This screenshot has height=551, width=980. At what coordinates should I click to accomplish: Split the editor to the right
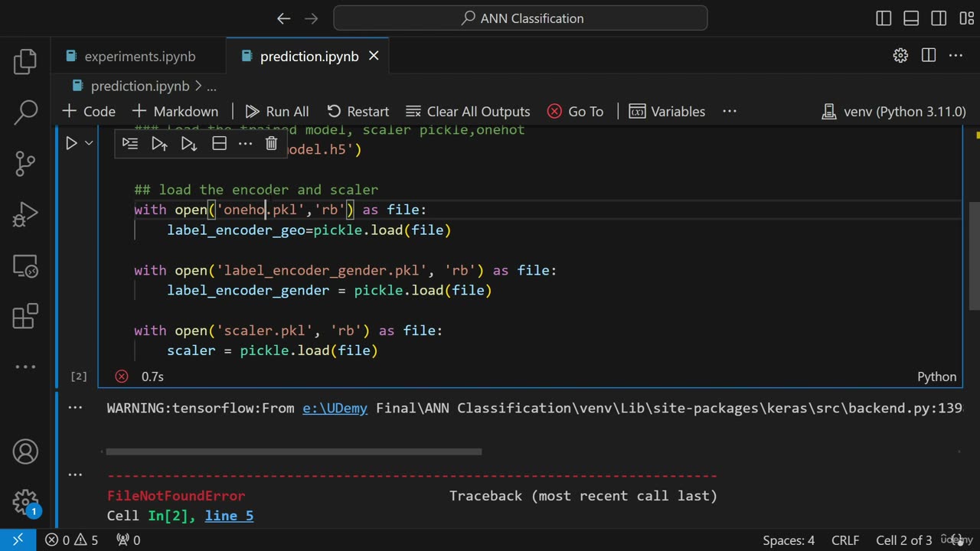(x=929, y=56)
